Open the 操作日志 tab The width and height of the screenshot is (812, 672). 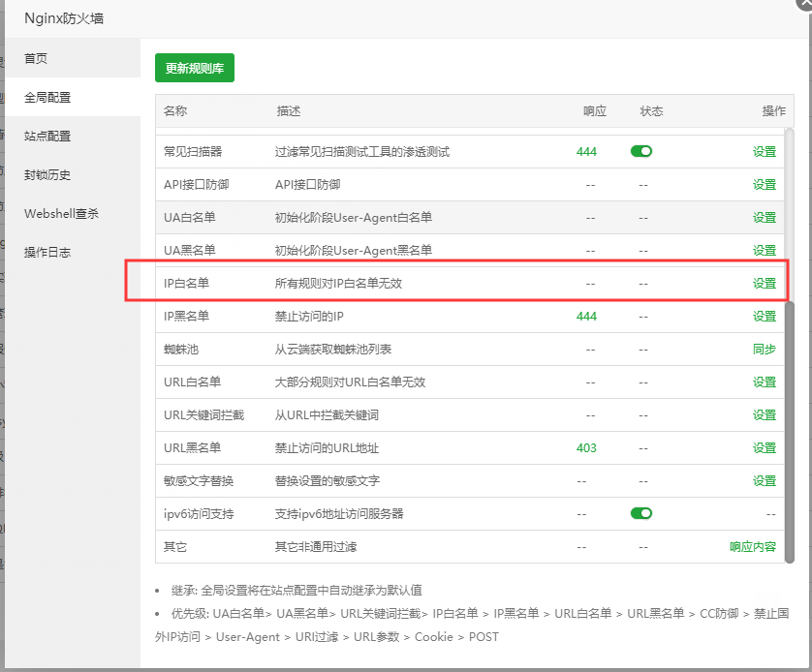tap(73, 252)
